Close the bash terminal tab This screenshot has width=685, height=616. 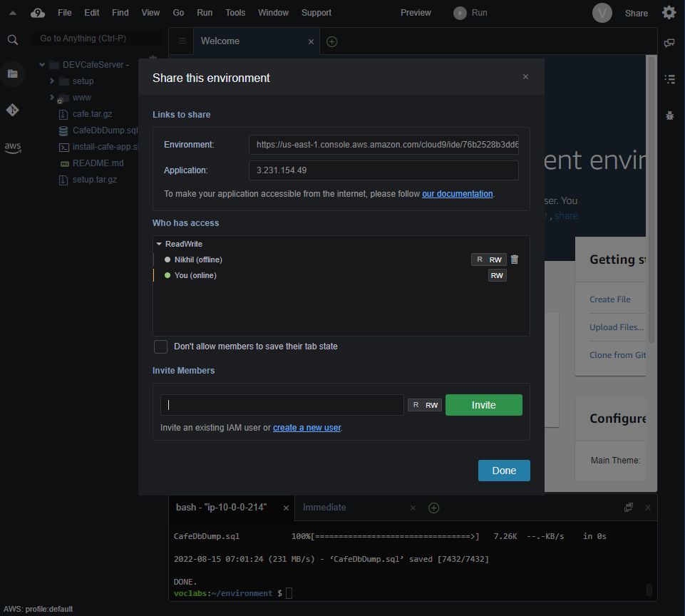286,508
